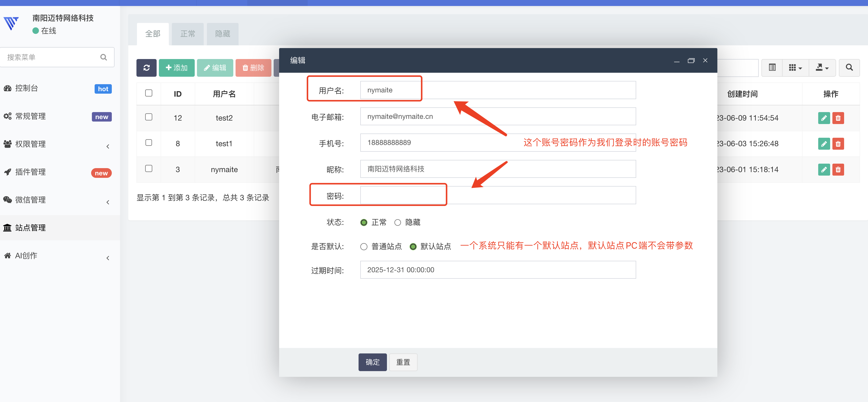
Task: Click the delete trash icon for test2
Action: coord(839,118)
